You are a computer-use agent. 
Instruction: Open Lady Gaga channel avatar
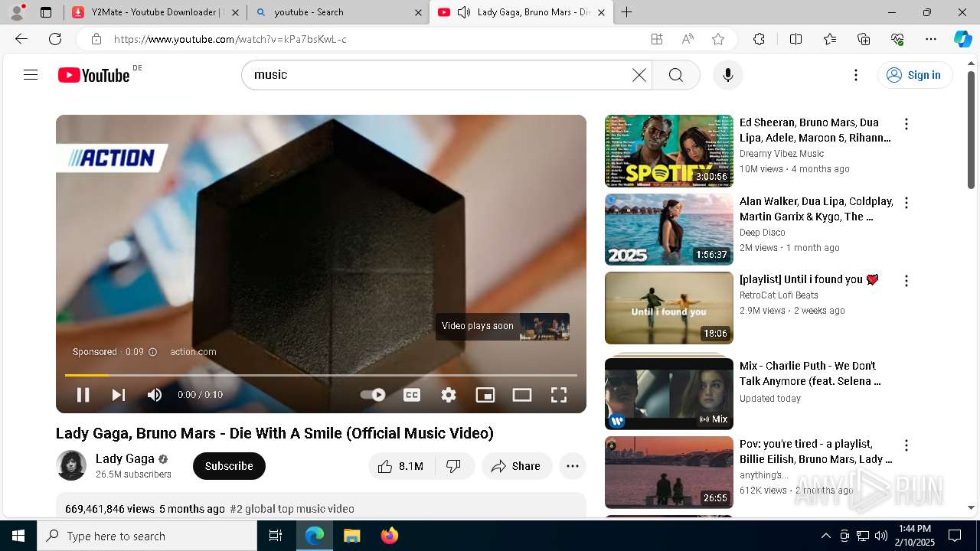pyautogui.click(x=71, y=465)
